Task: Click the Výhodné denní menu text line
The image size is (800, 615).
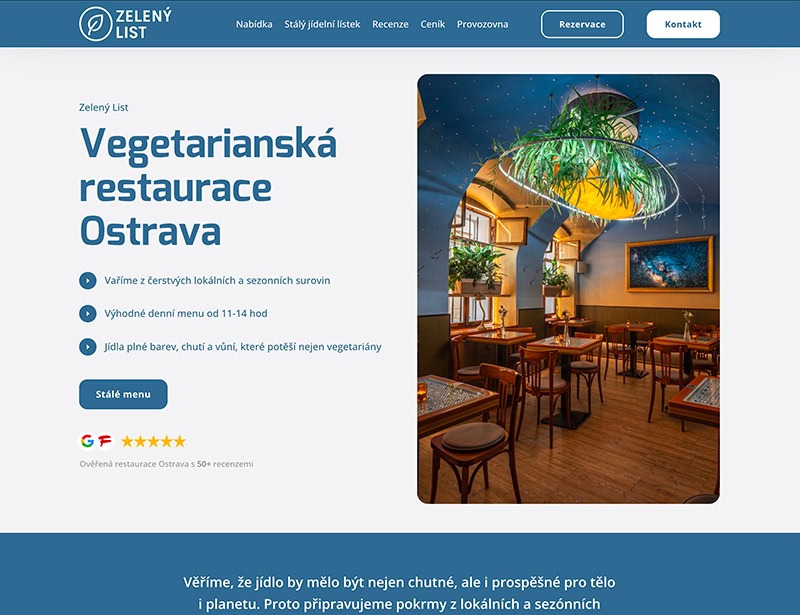Action: point(186,313)
